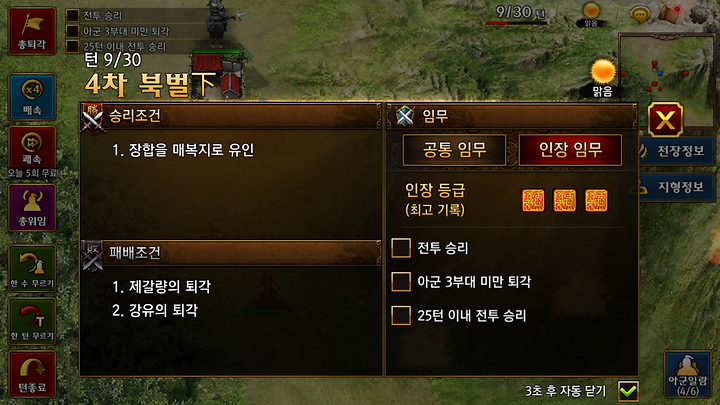End the turn with 턴종료 icon
Screen dimensions: 720x405
[x=32, y=374]
